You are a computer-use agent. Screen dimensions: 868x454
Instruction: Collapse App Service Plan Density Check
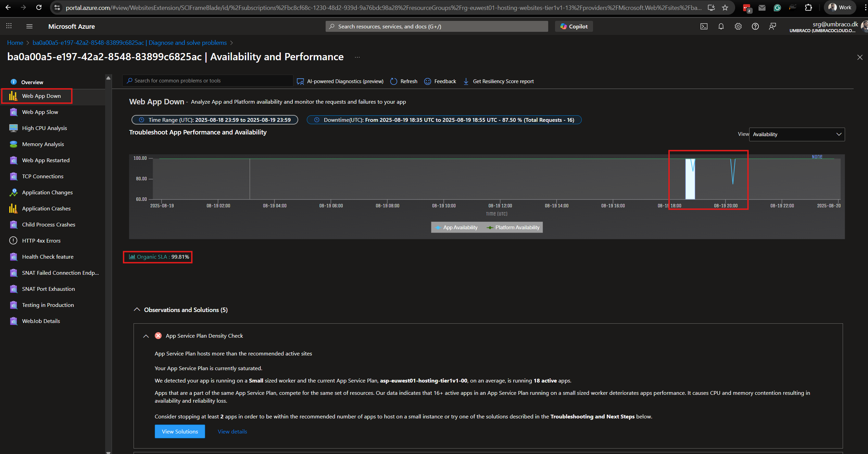click(146, 336)
